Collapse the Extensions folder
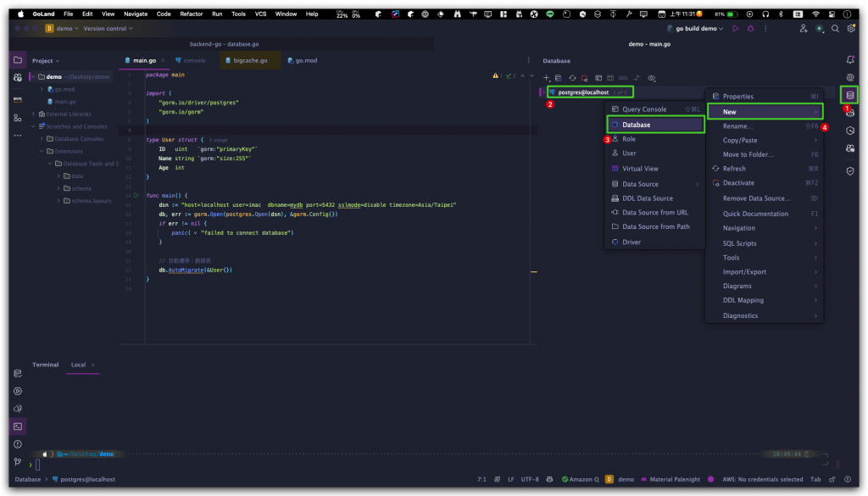Viewport: 868px width, 496px height. (x=42, y=151)
